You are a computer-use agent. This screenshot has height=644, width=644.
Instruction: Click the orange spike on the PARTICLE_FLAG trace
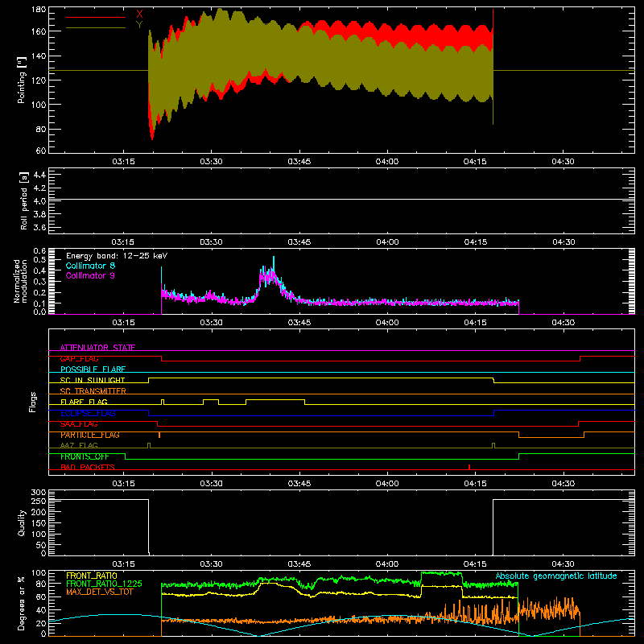coord(159,435)
